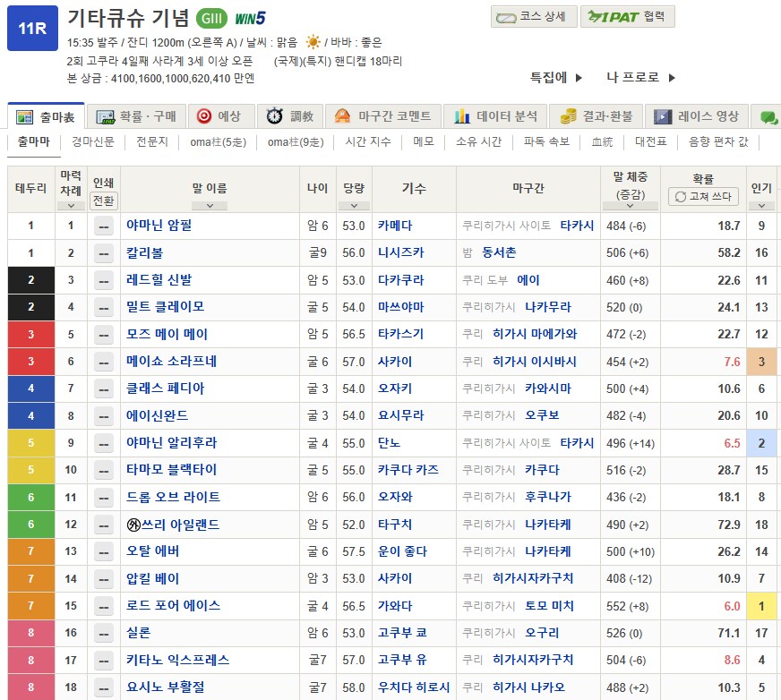Toggle print mark for 칼리볼

[x=104, y=253]
